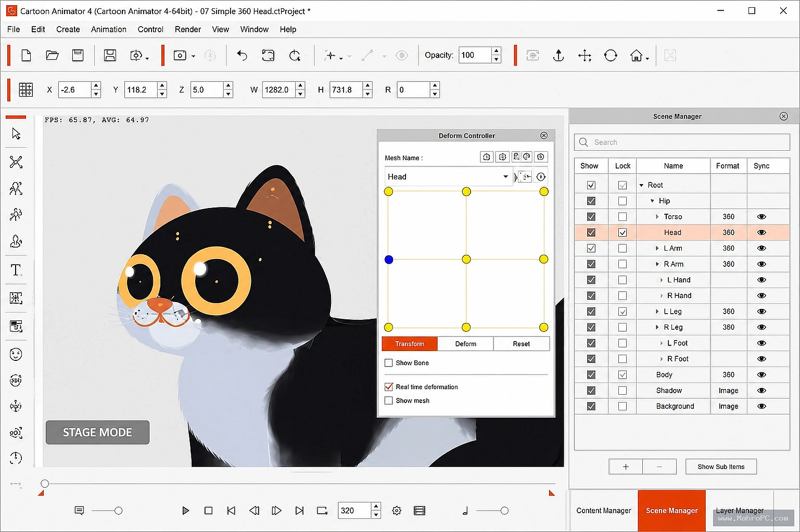Toggle loop playback icon
The width and height of the screenshot is (800, 532).
[322, 511]
